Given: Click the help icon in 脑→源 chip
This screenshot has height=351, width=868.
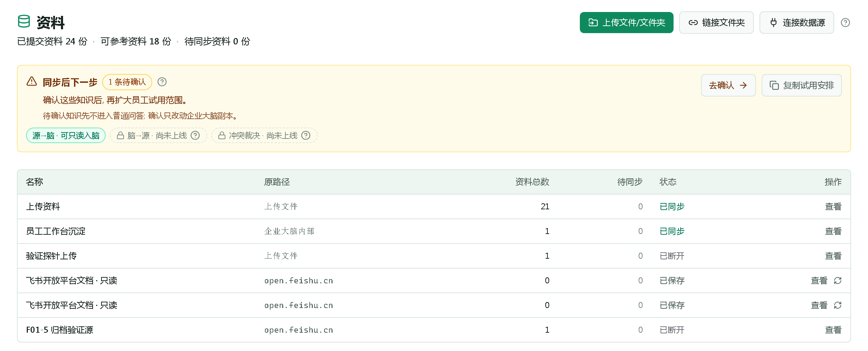Looking at the screenshot, I should tap(195, 135).
